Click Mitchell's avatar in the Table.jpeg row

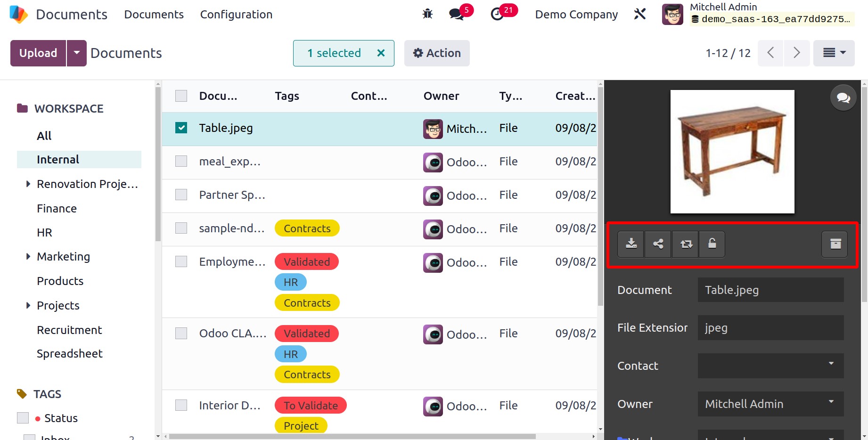[x=433, y=129]
